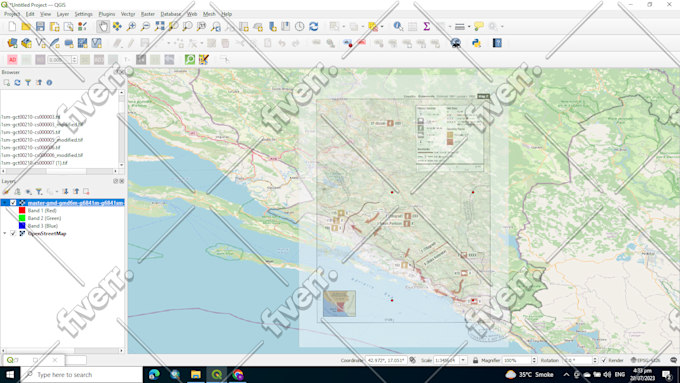Select the Pan Map hand tool
680x383 pixels.
point(103,26)
